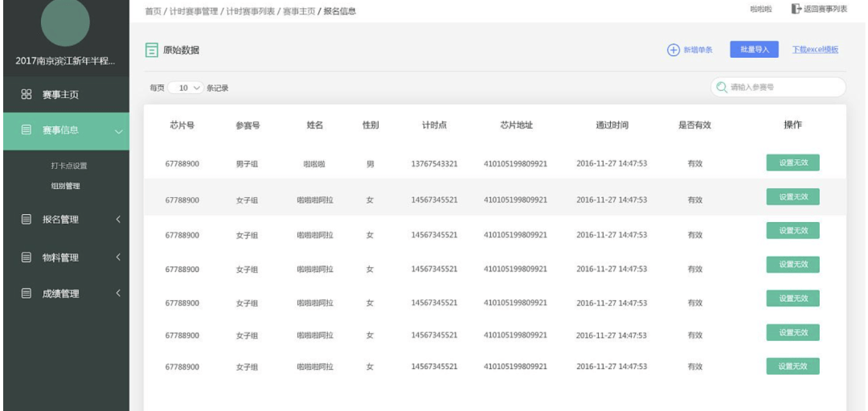This screenshot has height=411, width=868.
Task: Click the 请输入参赛号 search field
Action: (784, 87)
